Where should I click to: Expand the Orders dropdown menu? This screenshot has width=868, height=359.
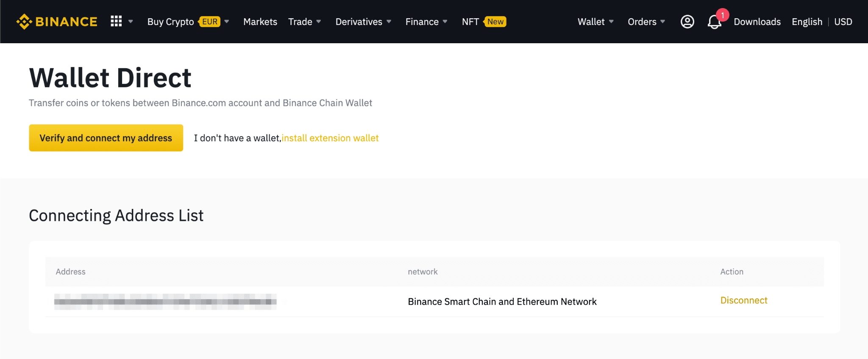pyautogui.click(x=646, y=22)
